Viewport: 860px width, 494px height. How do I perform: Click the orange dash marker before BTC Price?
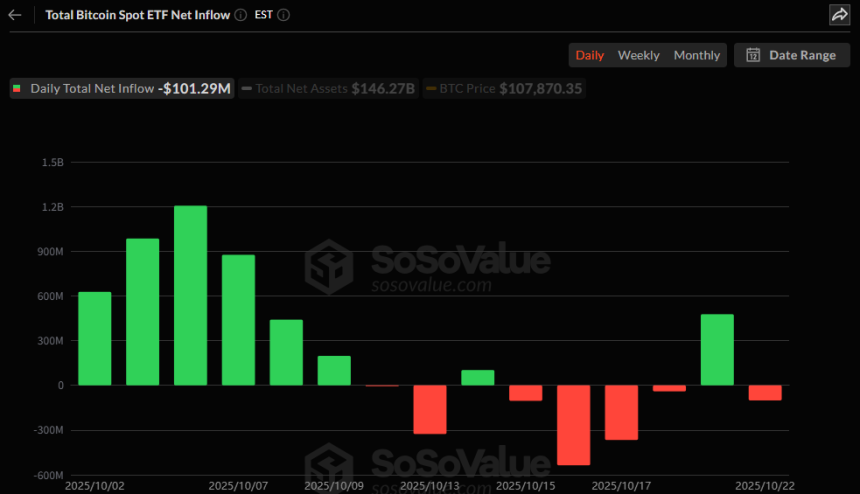[x=431, y=89]
